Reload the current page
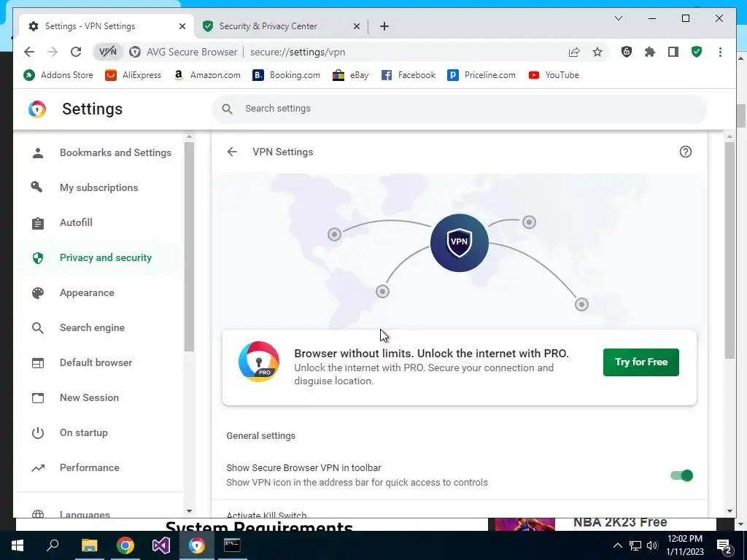Screen dimensions: 747x560 coord(76,52)
